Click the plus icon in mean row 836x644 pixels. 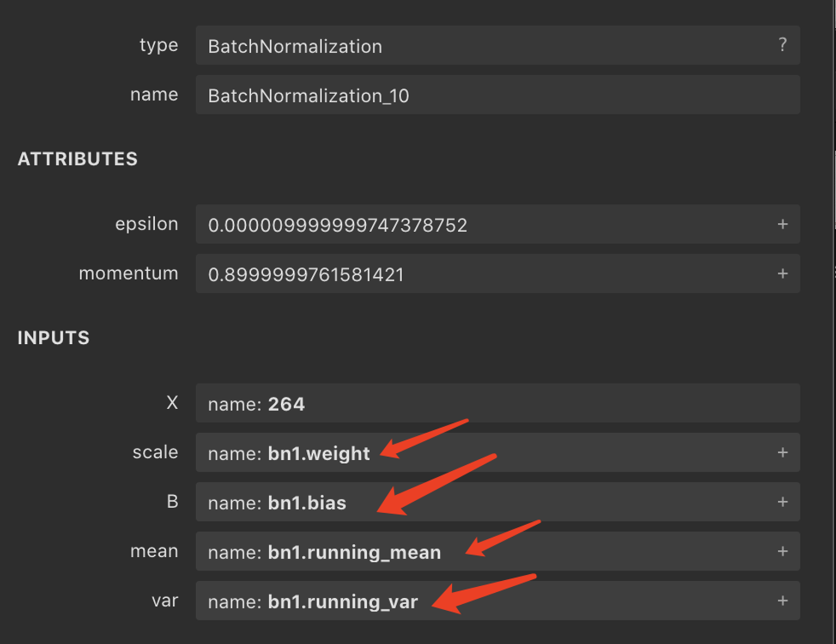click(783, 551)
